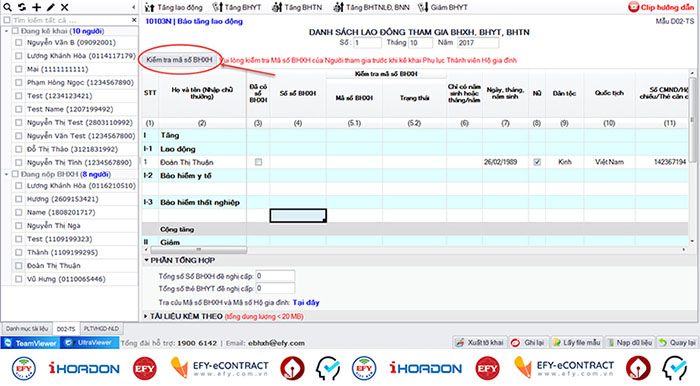Image resolution: width=700 pixels, height=386 pixels.
Task: Toggle Nữ checkbox for Đoàn Thị Thuận
Action: coord(537,162)
